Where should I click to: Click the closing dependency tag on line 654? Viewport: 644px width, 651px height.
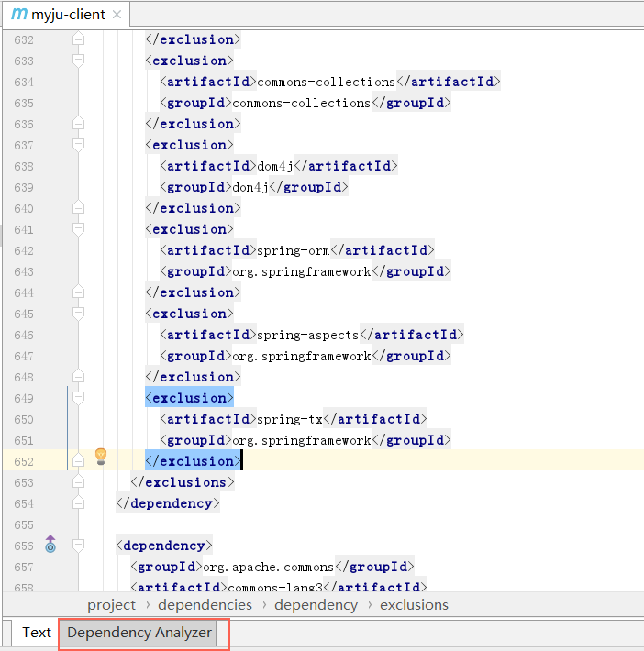tap(168, 503)
